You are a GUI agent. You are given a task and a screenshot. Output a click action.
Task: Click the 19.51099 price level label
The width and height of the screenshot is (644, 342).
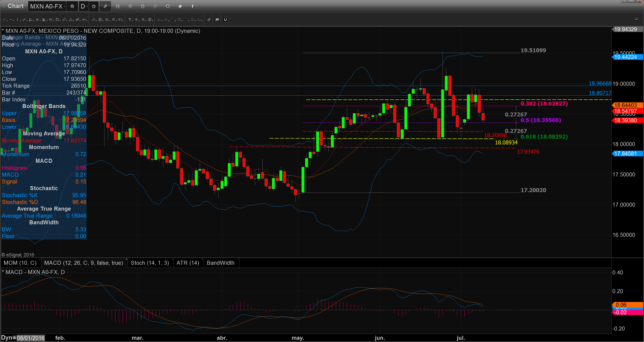click(x=533, y=50)
